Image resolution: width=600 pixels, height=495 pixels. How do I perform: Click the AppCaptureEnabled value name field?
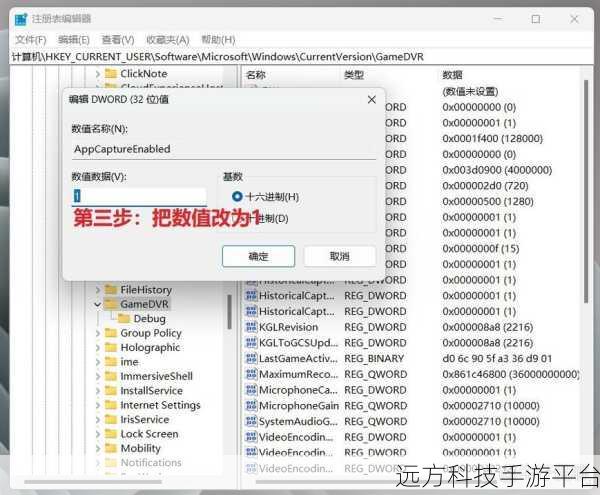point(223,149)
